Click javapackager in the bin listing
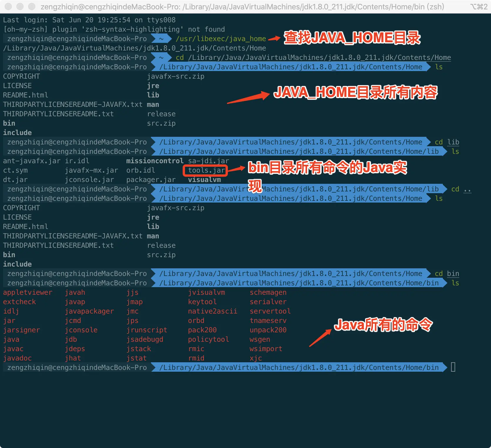Image resolution: width=491 pixels, height=448 pixels. [x=89, y=311]
